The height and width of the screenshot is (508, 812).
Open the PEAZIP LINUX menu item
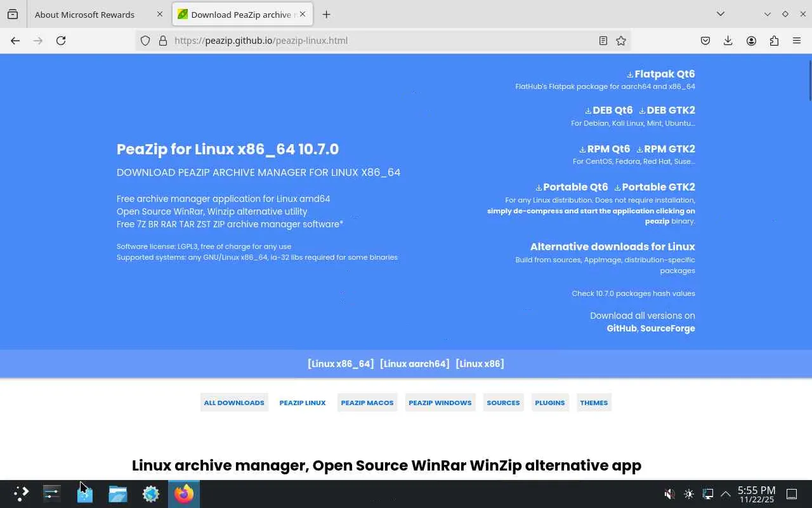pos(303,403)
